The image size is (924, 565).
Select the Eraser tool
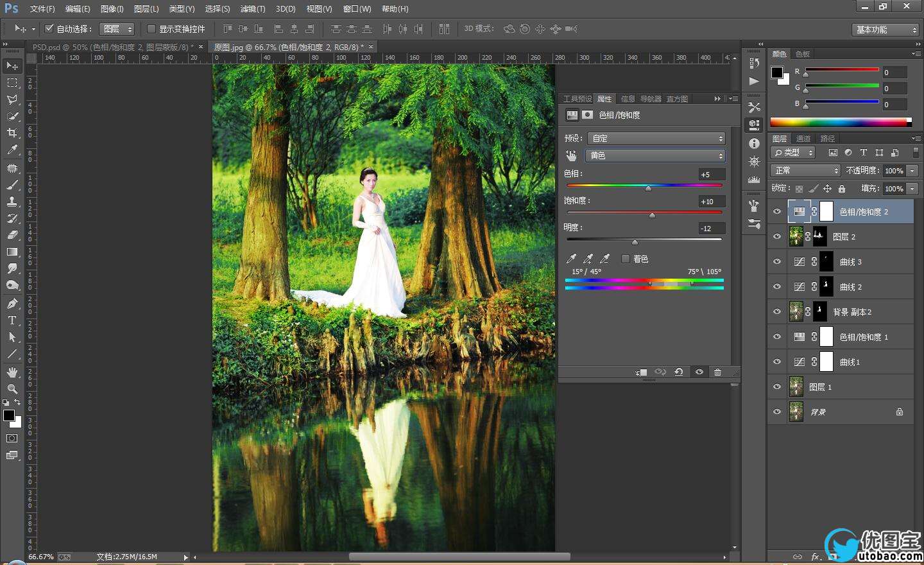(x=12, y=235)
